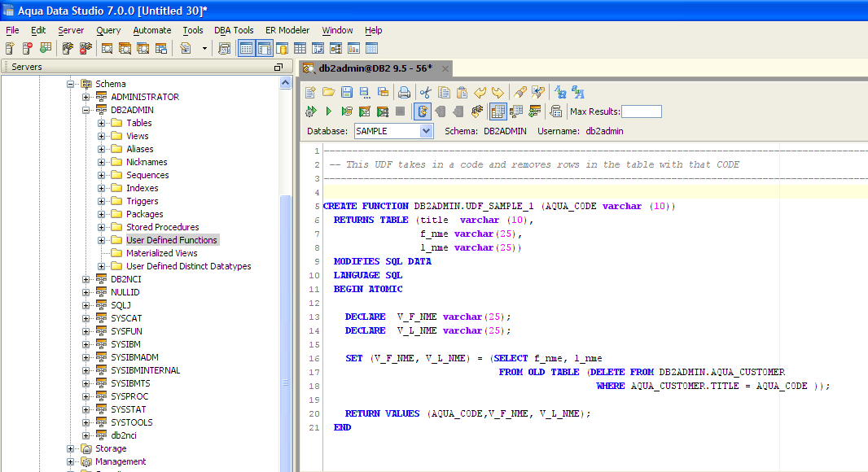This screenshot has width=868, height=472.
Task: Select the SYSCAT schema in the tree
Action: [127, 318]
